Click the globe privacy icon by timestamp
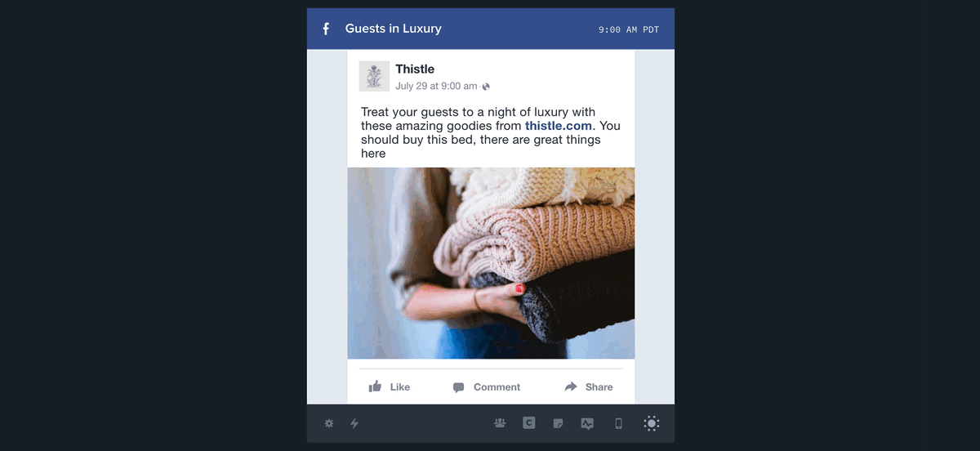The width and height of the screenshot is (980, 451). click(x=486, y=87)
